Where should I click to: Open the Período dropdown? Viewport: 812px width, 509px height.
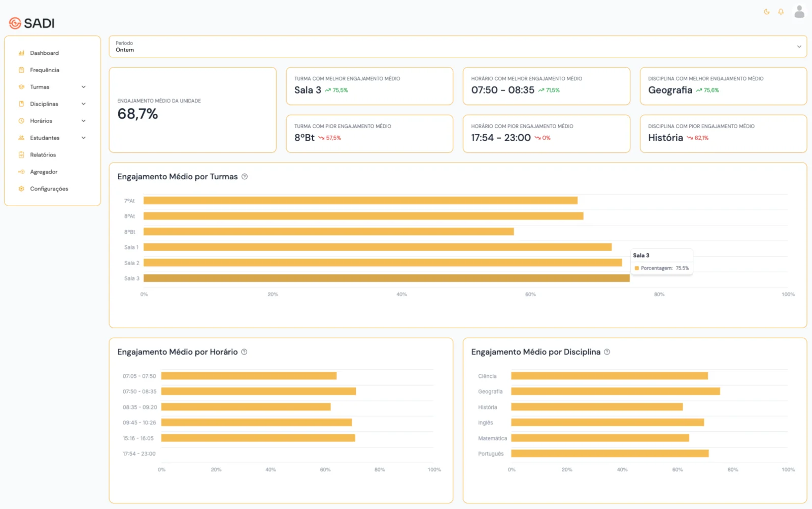(x=458, y=46)
